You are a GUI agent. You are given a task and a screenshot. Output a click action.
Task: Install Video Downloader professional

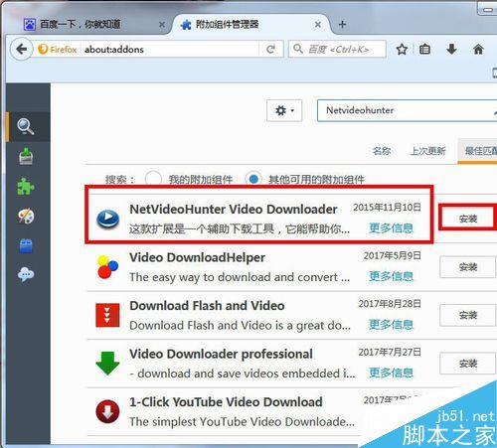pyautogui.click(x=468, y=364)
